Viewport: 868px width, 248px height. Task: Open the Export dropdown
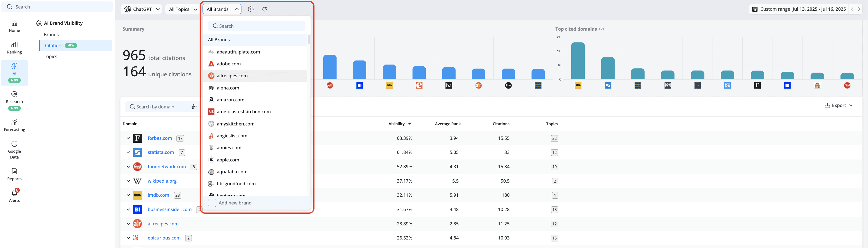[838, 105]
